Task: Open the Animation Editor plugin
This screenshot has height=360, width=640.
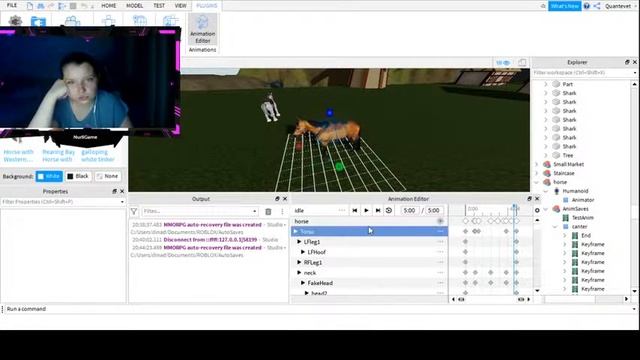Action: [x=202, y=29]
